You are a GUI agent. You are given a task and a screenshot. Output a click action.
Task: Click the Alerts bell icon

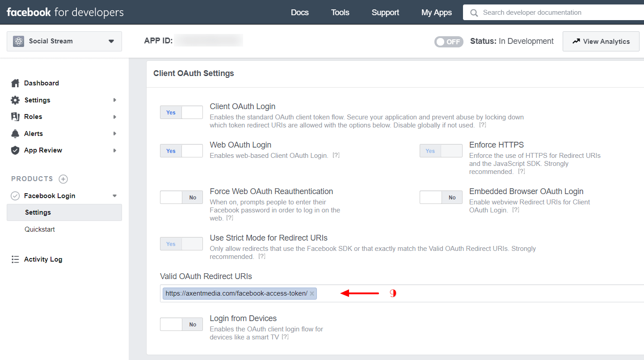(16, 134)
